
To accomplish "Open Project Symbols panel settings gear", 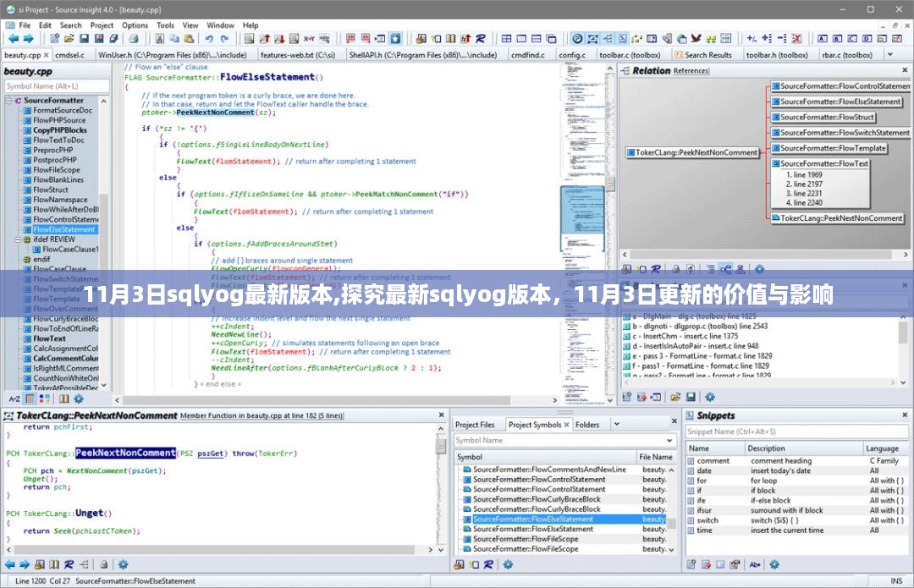I will [508, 564].
